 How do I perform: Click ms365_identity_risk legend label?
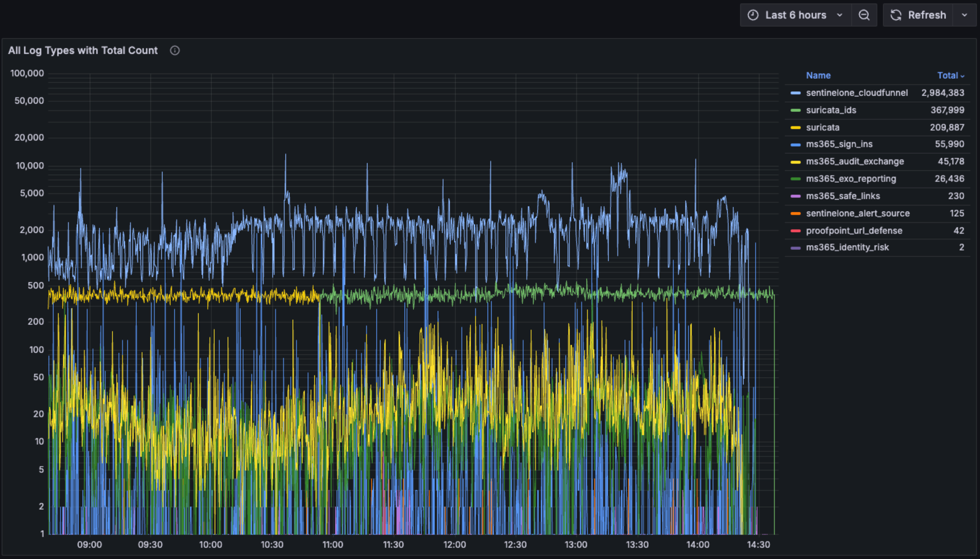[847, 248]
